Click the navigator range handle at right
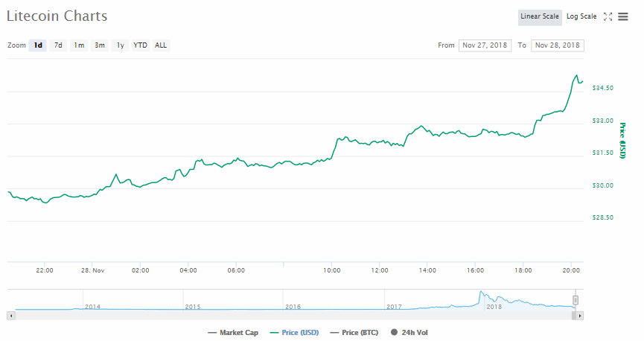This screenshot has width=644, height=341. (576, 300)
